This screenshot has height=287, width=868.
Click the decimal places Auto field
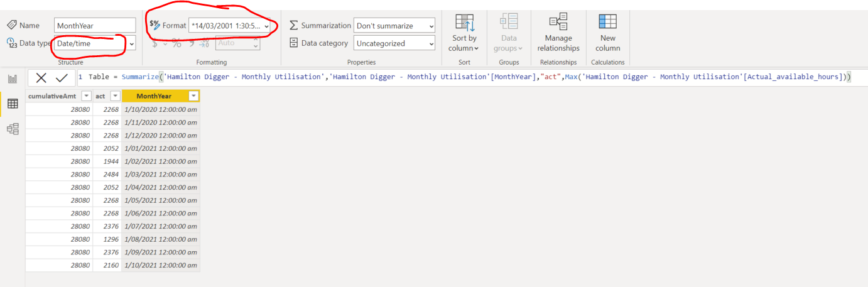click(x=238, y=43)
